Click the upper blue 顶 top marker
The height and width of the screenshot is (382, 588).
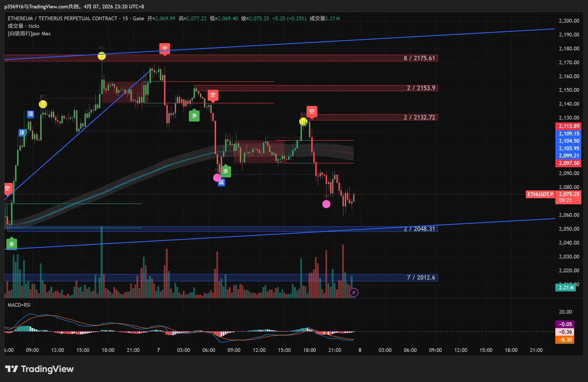[x=30, y=114]
